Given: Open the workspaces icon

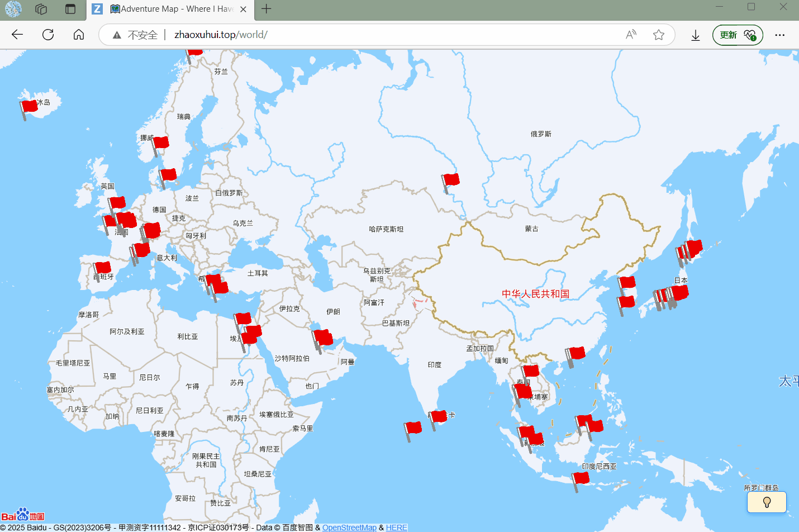Looking at the screenshot, I should point(41,9).
